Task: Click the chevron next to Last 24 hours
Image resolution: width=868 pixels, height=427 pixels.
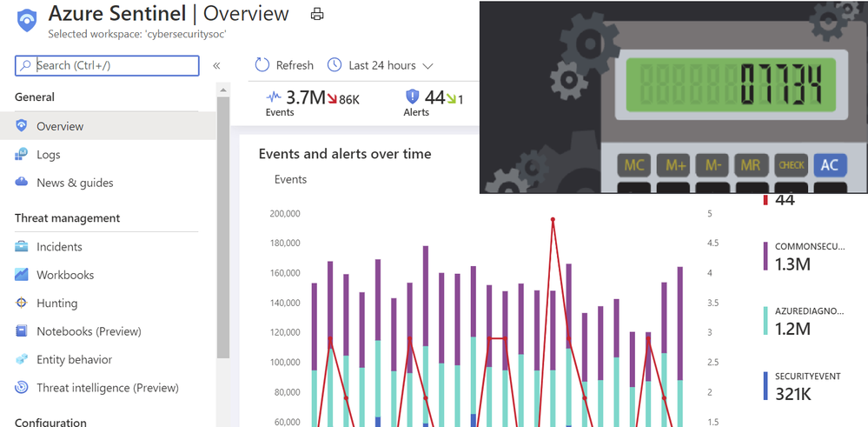Action: 427,66
